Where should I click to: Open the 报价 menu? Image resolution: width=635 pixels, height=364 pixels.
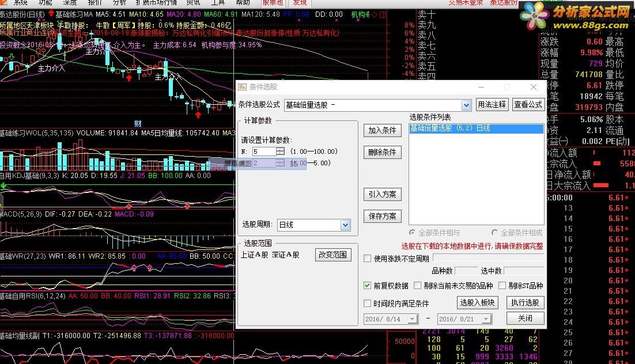pos(95,2)
